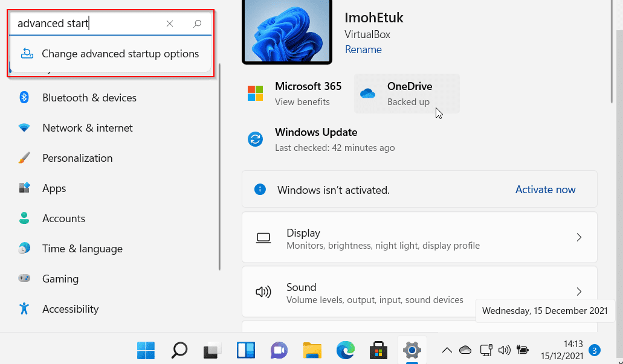623x364 pixels.
Task: Click the advanced startup result icon
Action: [27, 54]
